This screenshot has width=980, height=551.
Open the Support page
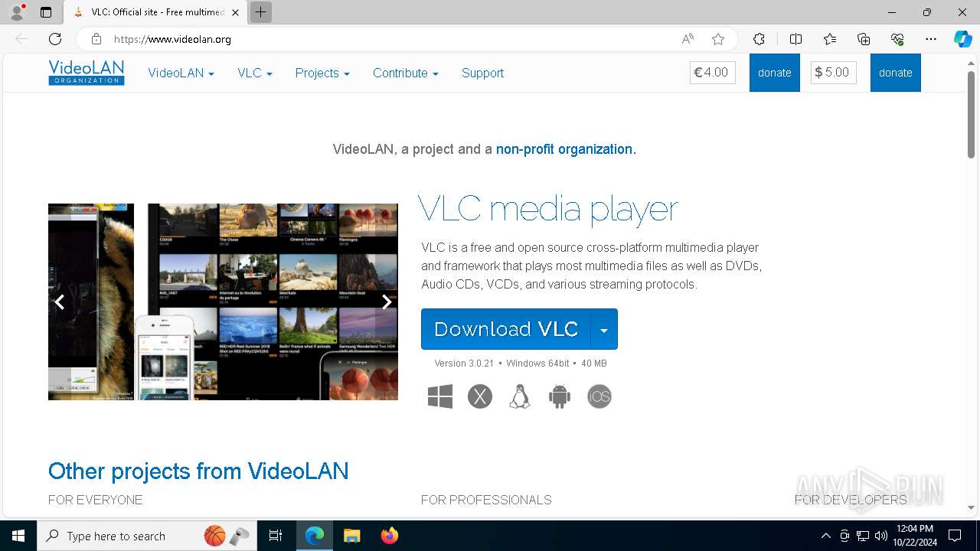(482, 73)
